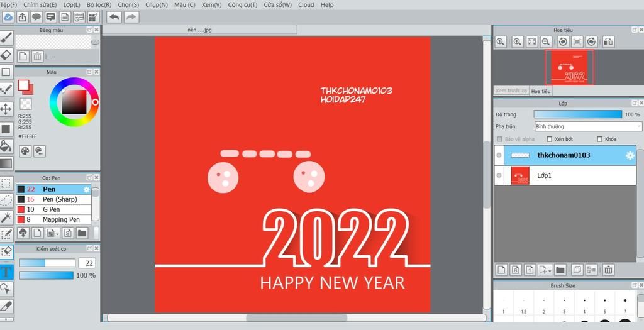Select the G Pen brush
The image size is (644, 330).
tap(53, 209)
